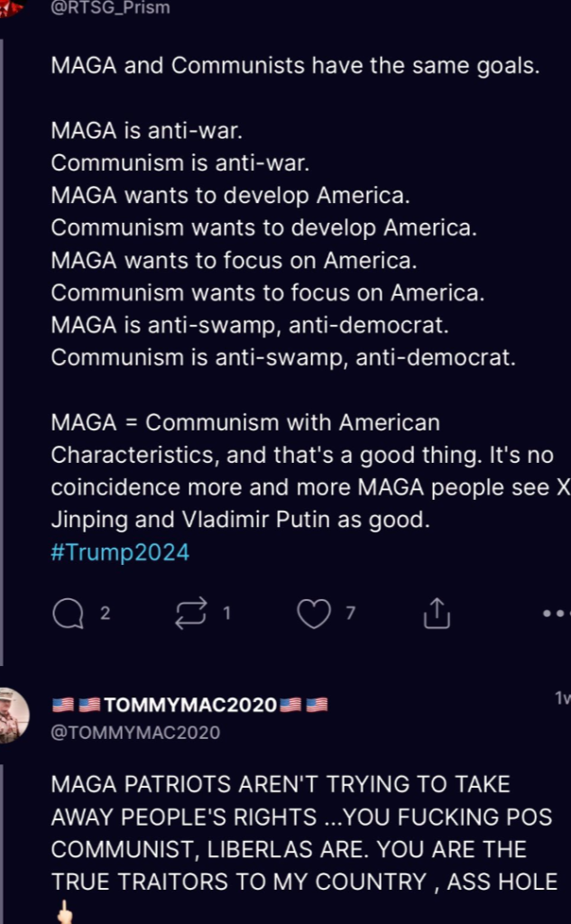
Task: Show the 7 likes count
Action: click(350, 614)
